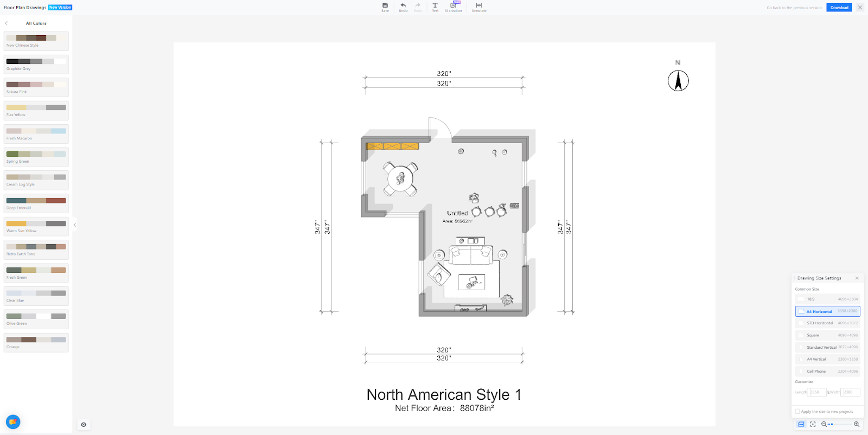
Task: Toggle the eye visibility icon
Action: [84, 425]
